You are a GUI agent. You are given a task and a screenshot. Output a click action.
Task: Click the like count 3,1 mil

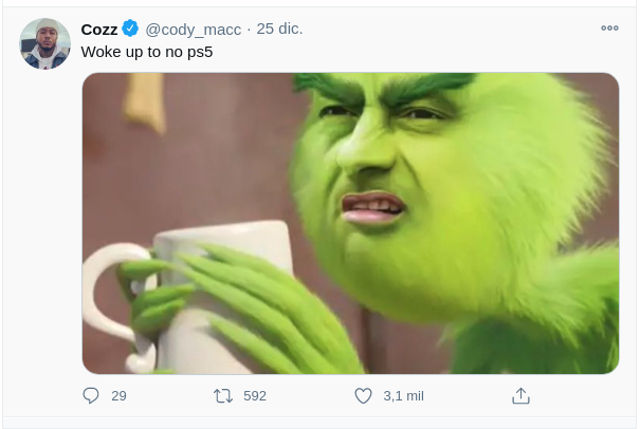click(403, 396)
